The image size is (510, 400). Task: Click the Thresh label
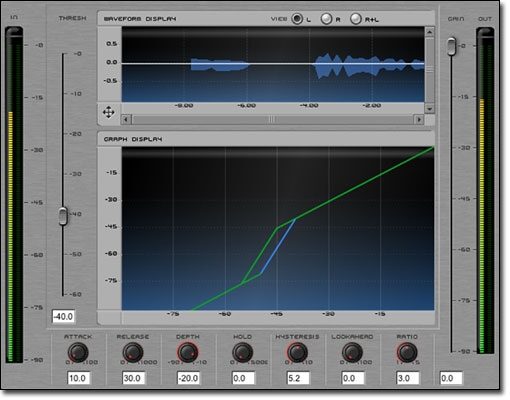[x=72, y=18]
